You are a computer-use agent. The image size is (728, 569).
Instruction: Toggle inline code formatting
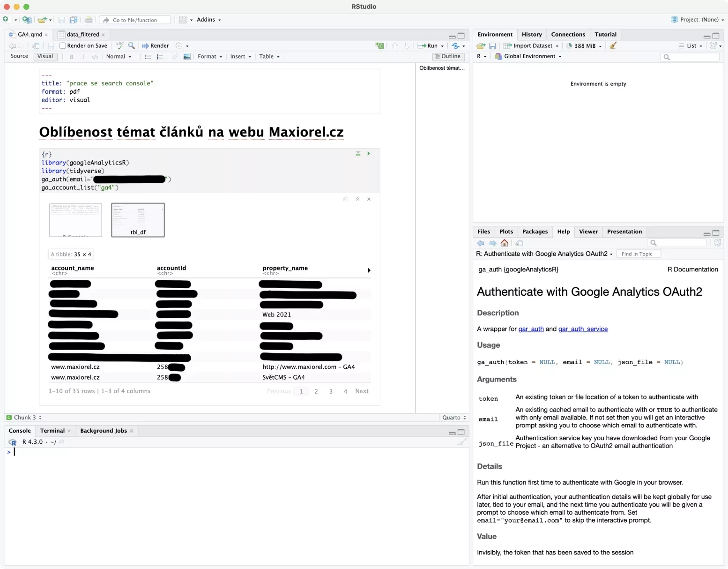pos(95,57)
